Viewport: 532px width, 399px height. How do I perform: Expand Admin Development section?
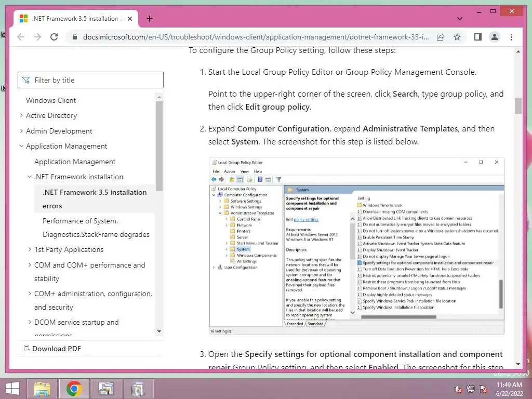click(21, 130)
